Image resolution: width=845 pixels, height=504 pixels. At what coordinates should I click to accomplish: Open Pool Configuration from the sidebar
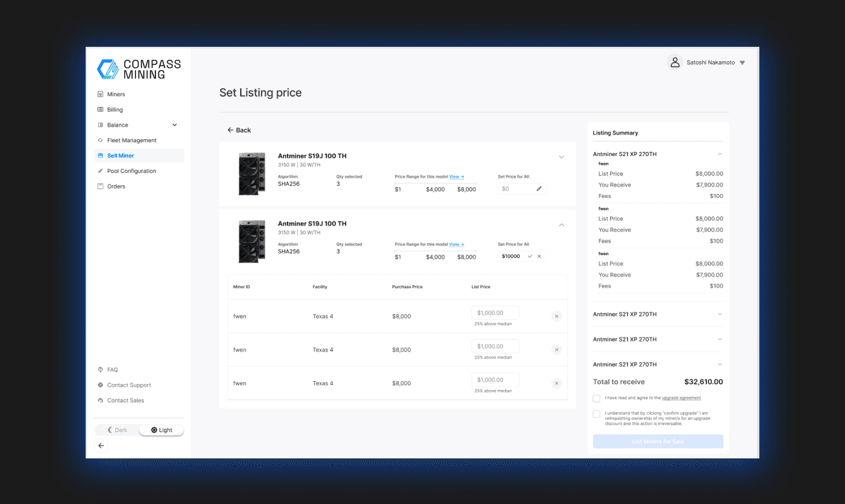[x=131, y=171]
